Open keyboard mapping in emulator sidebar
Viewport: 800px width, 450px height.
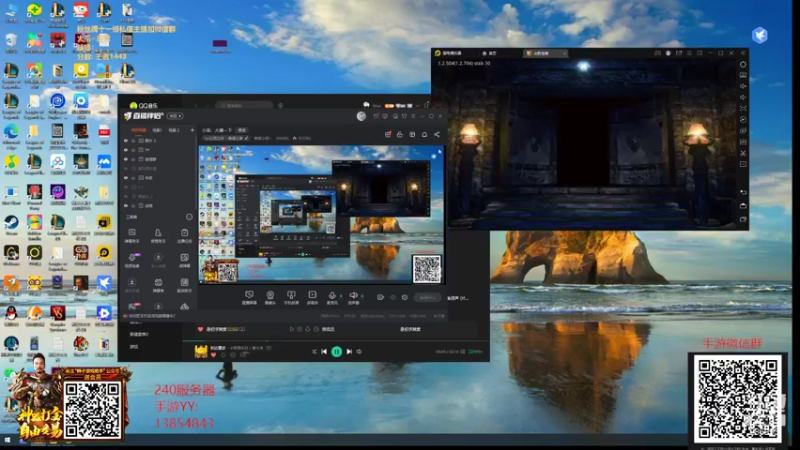coord(743,76)
